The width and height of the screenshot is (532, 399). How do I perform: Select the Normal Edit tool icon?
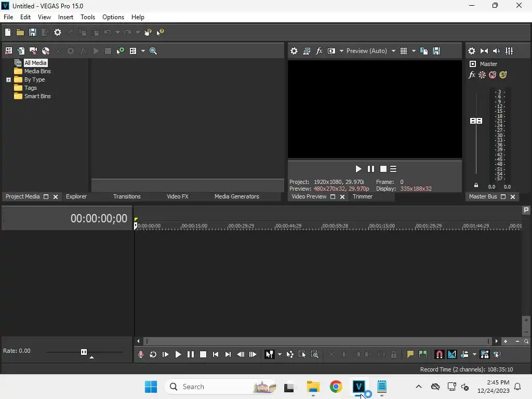[270, 354]
